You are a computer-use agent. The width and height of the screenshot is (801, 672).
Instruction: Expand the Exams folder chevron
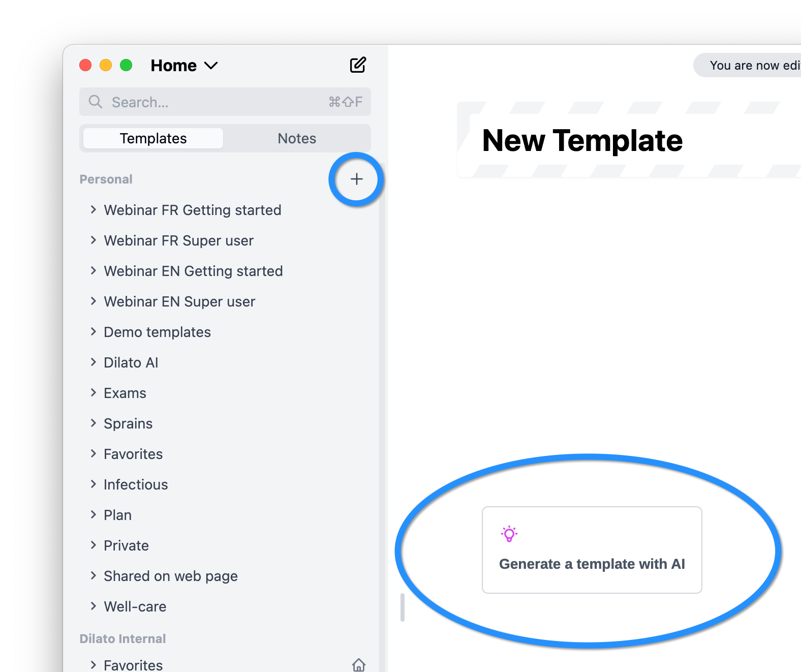pos(93,392)
